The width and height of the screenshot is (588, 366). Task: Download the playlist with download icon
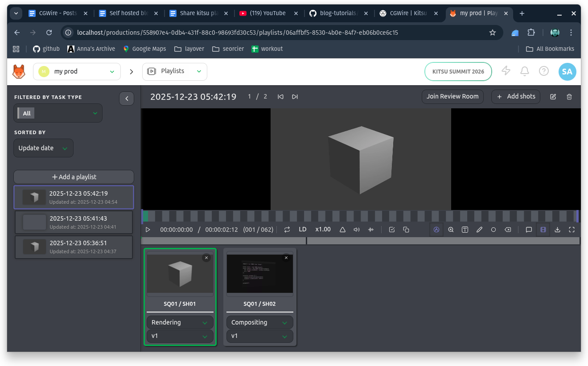pyautogui.click(x=557, y=230)
